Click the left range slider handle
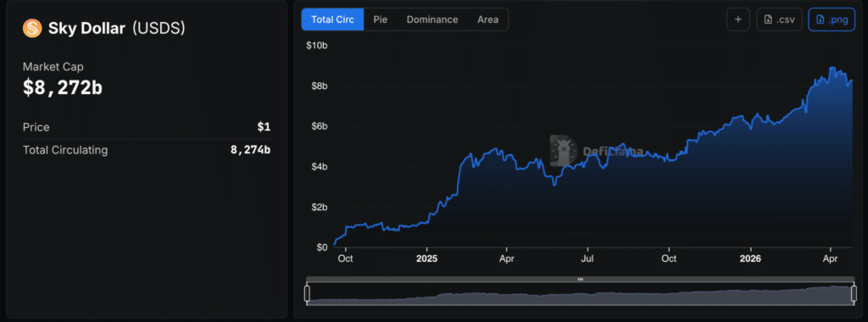This screenshot has height=322, width=868. click(x=307, y=293)
